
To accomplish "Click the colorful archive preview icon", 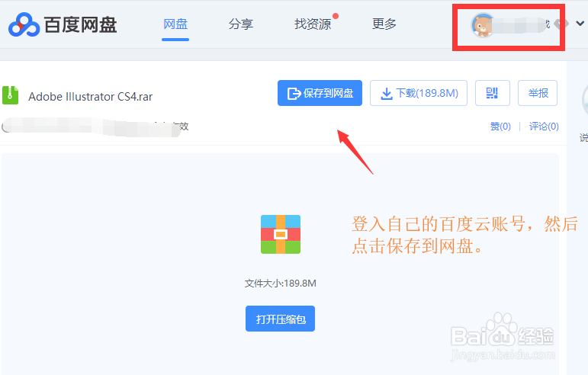I will click(281, 234).
